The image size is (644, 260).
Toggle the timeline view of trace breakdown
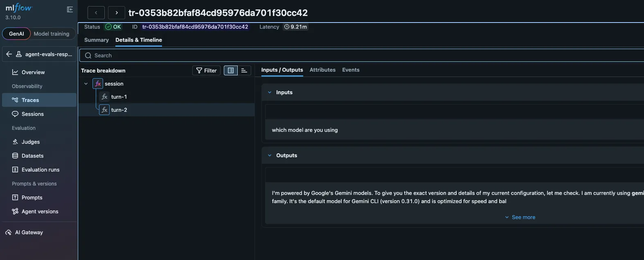[x=244, y=70]
